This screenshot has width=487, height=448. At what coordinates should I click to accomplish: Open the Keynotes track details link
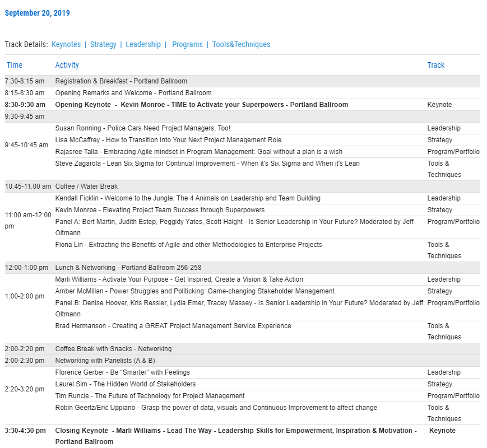click(66, 44)
